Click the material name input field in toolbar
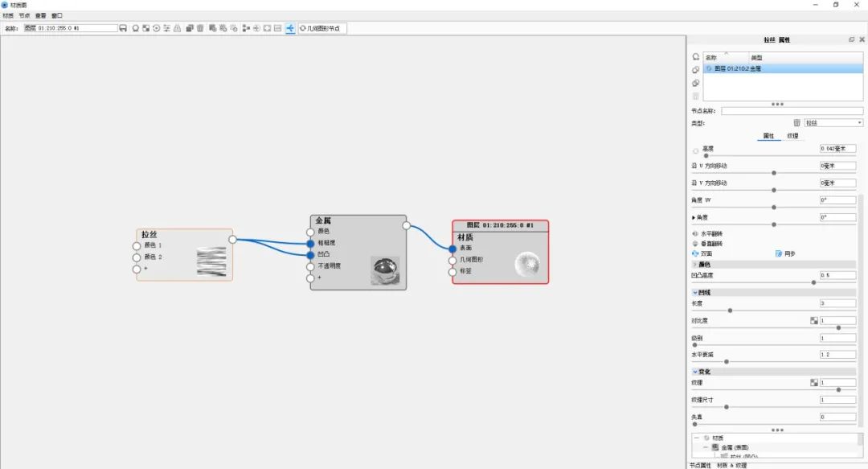868x469 pixels. [70, 28]
